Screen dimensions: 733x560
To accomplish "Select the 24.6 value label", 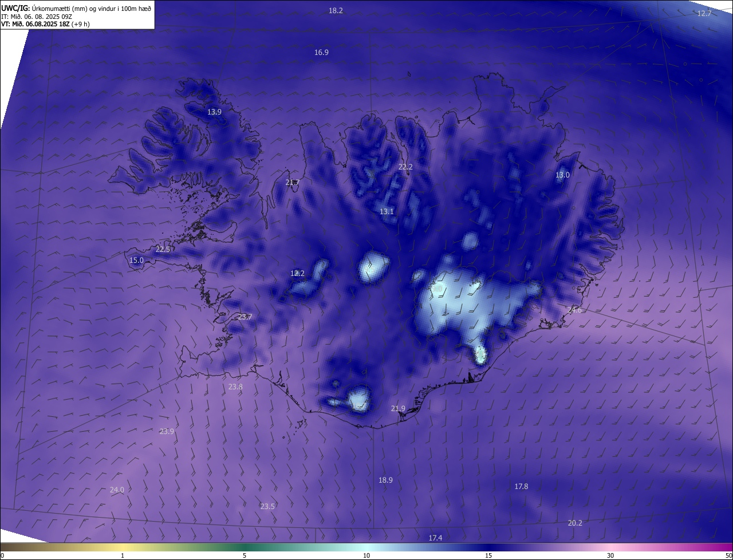I will click(574, 310).
